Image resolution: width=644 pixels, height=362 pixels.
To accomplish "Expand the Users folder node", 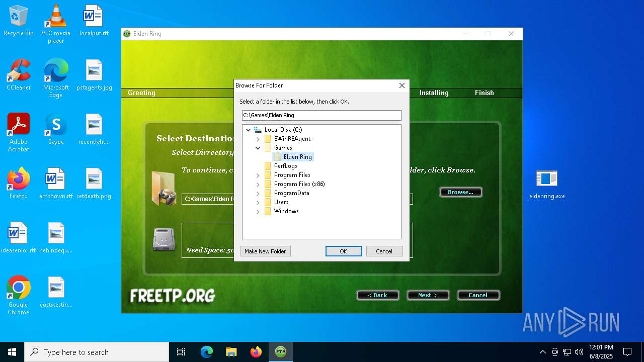I will [258, 202].
